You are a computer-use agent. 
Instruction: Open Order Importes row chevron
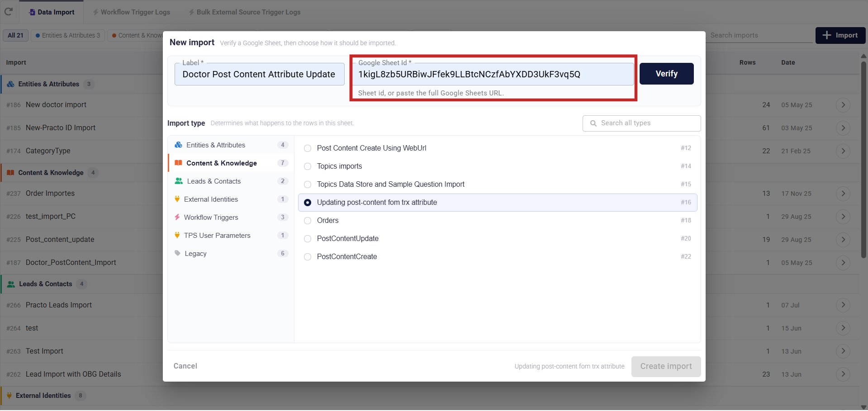pyautogui.click(x=843, y=194)
